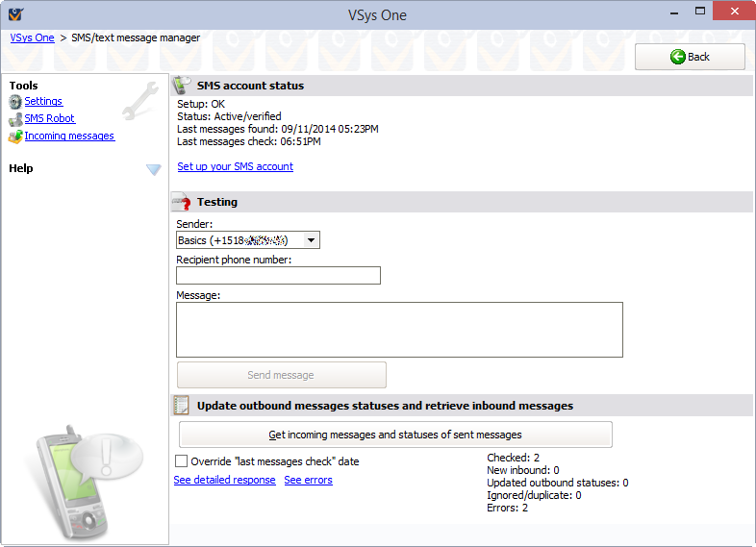Minimize the VSys One window
756x547 pixels.
[x=674, y=12]
